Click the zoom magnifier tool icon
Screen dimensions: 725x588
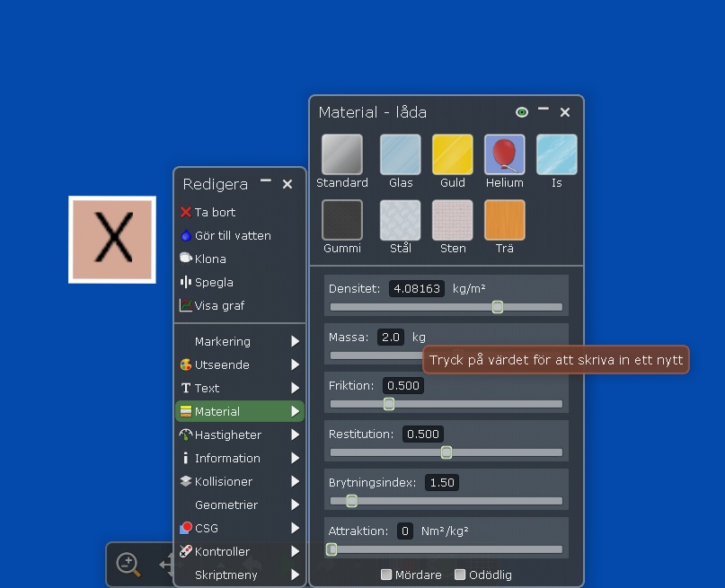129,565
